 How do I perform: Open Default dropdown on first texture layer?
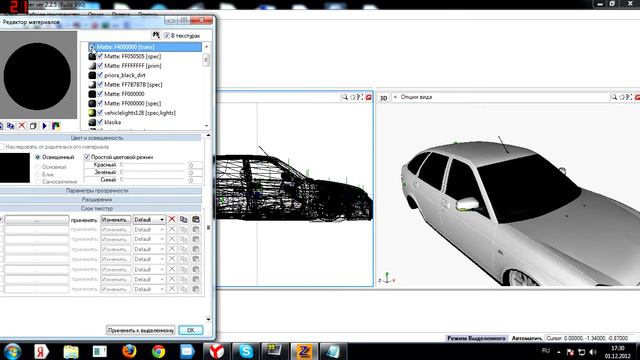point(149,220)
